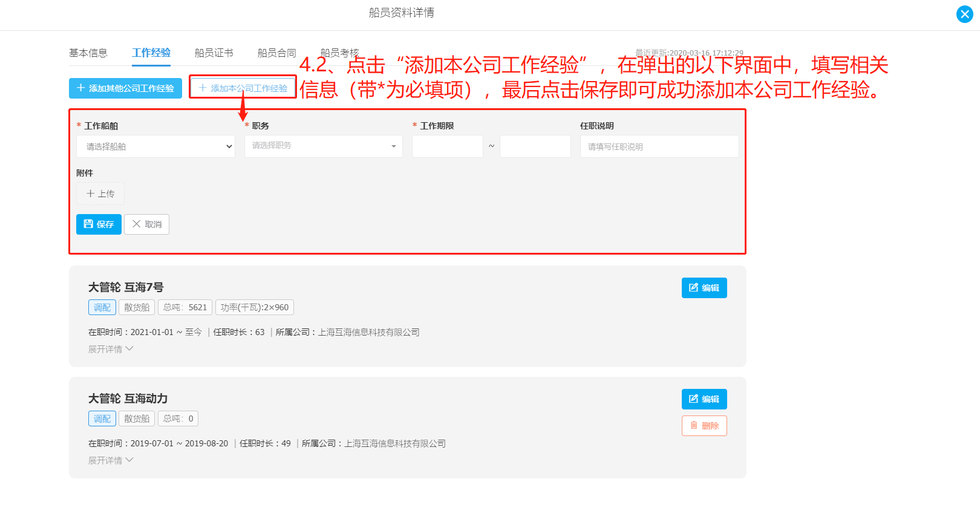
Task: Click 散货船 tag on 互海动力 card
Action: click(137, 419)
